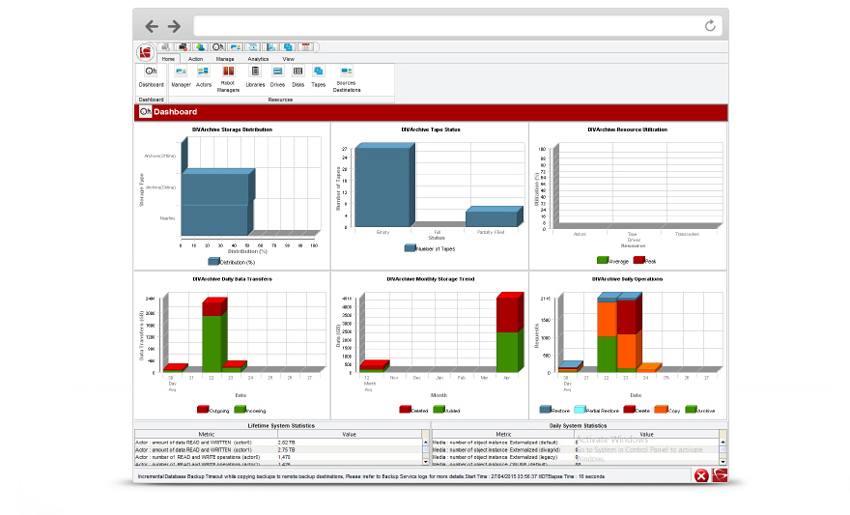Select the READ and WRITE operations (actor0) row
Screen dimensions: 850x515
pos(278,457)
